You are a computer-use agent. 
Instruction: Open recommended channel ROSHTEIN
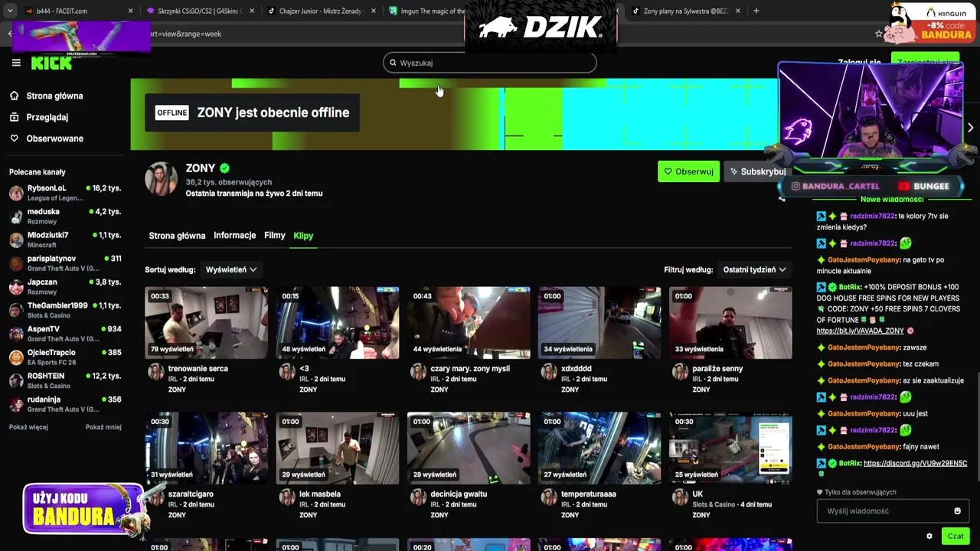pos(65,380)
